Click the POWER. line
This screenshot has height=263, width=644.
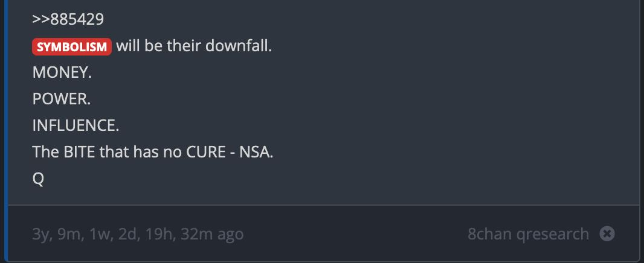click(62, 100)
